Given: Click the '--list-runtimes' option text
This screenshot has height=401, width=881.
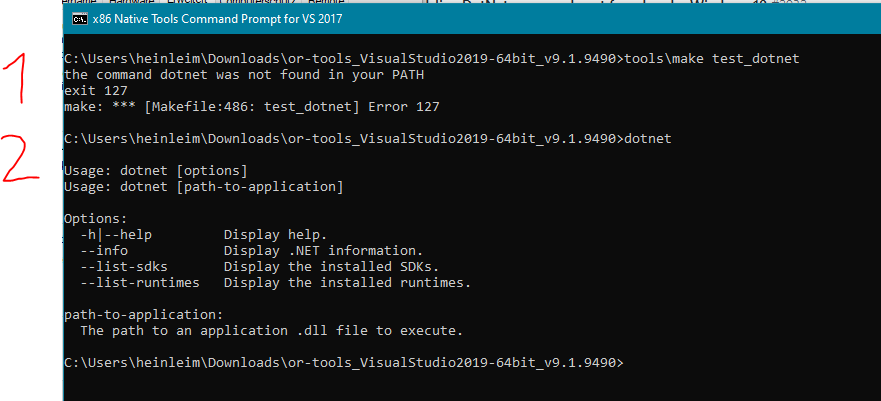Looking at the screenshot, I should [140, 282].
